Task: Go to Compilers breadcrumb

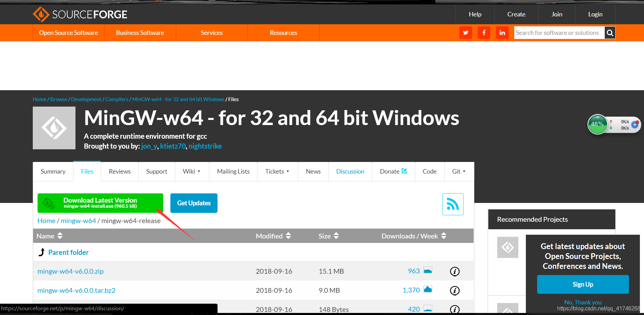Action: tap(117, 99)
